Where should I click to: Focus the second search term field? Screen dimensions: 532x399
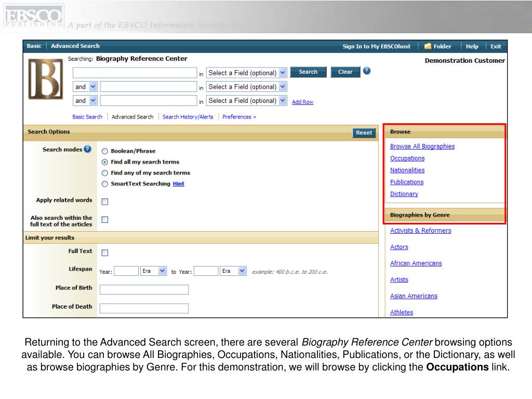tap(149, 87)
